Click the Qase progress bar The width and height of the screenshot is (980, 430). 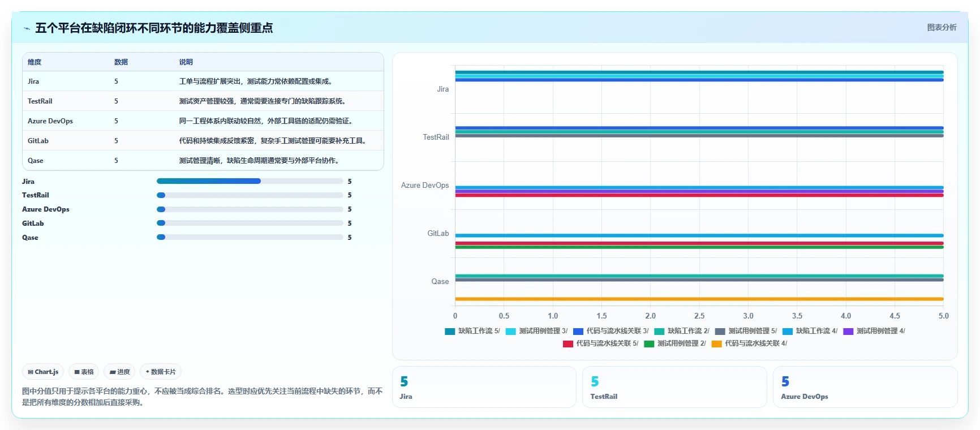(250, 238)
